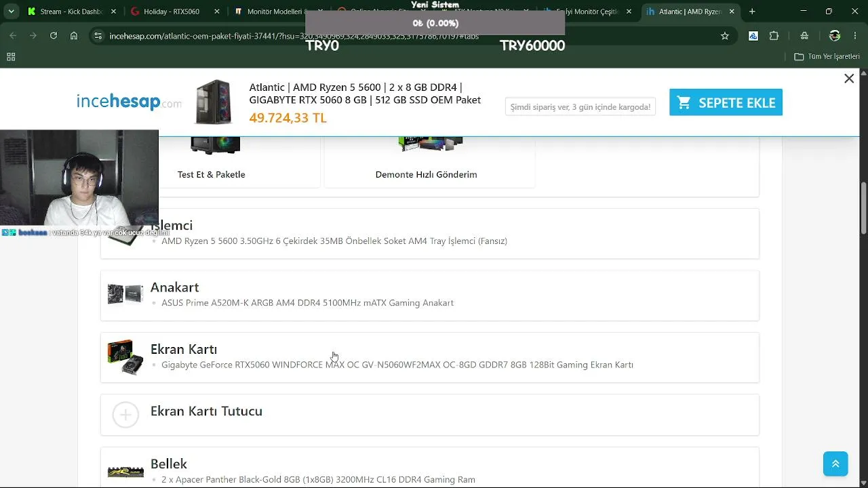Close the Stream - Kick Dashboard tab
The width and height of the screenshot is (868, 488).
[114, 12]
